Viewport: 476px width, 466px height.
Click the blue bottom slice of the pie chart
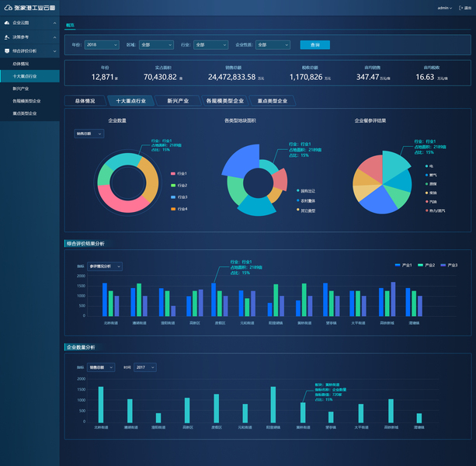click(x=378, y=202)
